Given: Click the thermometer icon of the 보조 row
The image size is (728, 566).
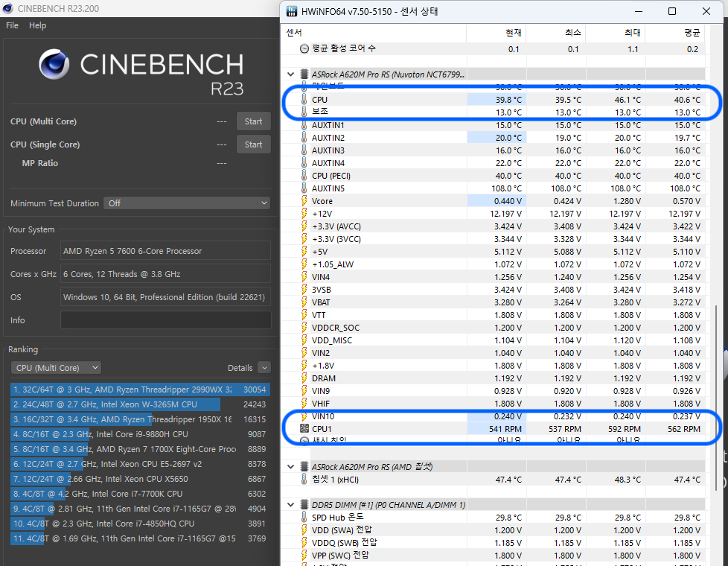Looking at the screenshot, I should [304, 112].
